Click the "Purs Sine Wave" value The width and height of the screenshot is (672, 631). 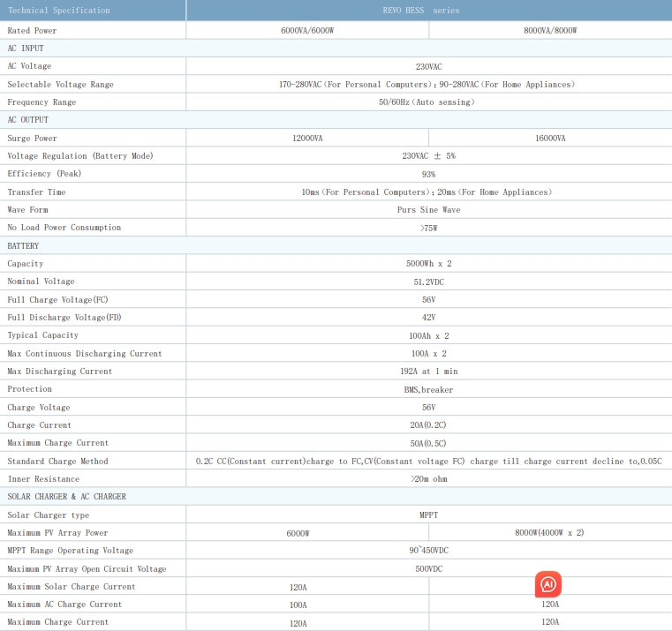pos(428,210)
